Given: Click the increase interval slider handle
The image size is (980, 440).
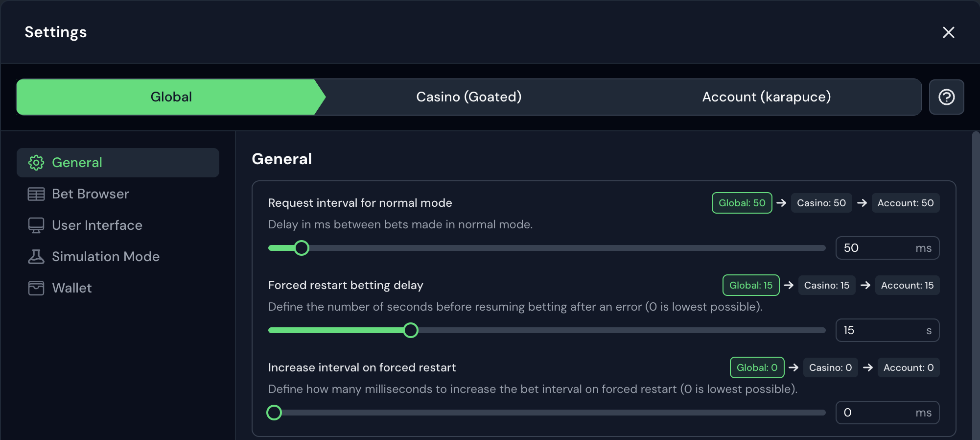Looking at the screenshot, I should coord(274,413).
